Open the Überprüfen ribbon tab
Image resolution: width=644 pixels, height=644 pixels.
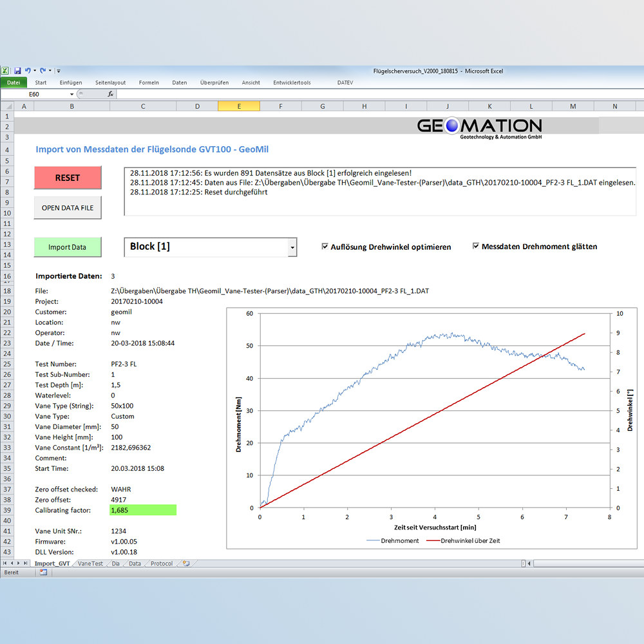pyautogui.click(x=214, y=82)
